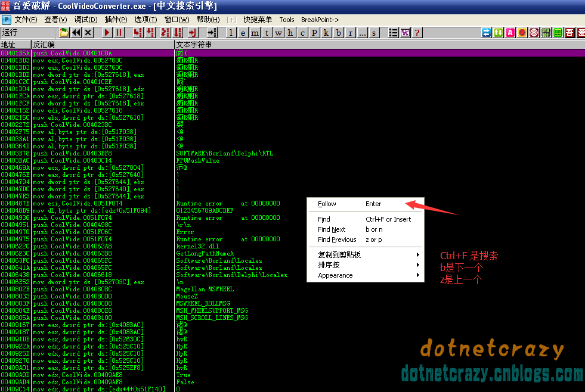Click the red Pause icon
The height and width of the screenshot is (392, 585).
point(119,33)
